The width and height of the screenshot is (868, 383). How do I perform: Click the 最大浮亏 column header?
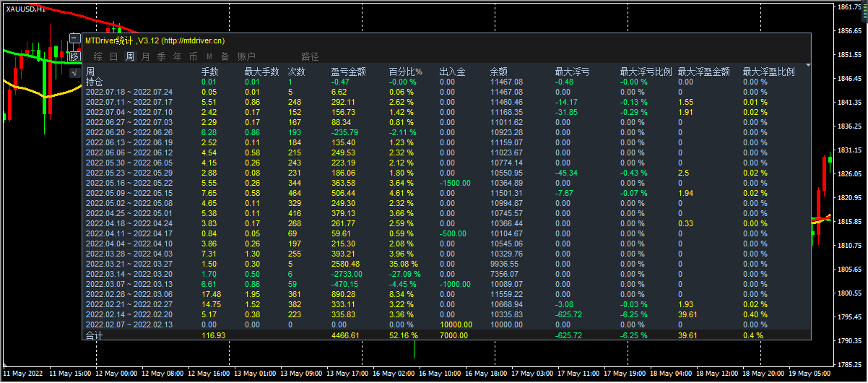point(572,72)
